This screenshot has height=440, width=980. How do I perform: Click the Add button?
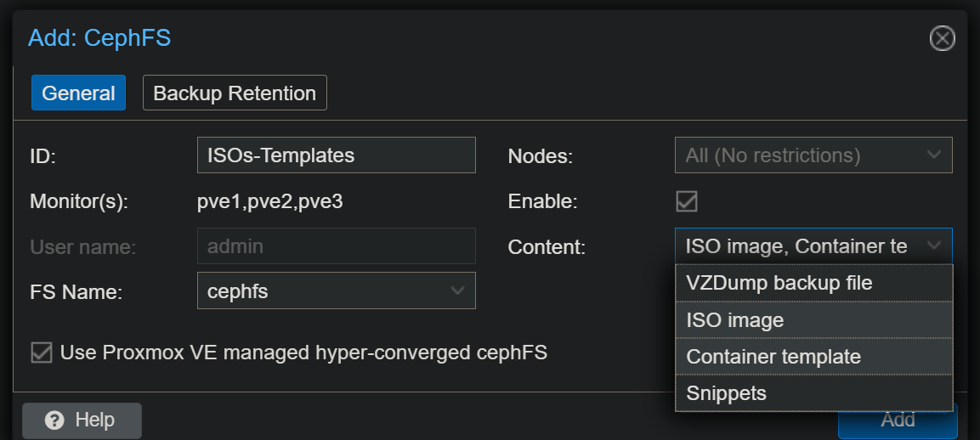click(x=898, y=420)
